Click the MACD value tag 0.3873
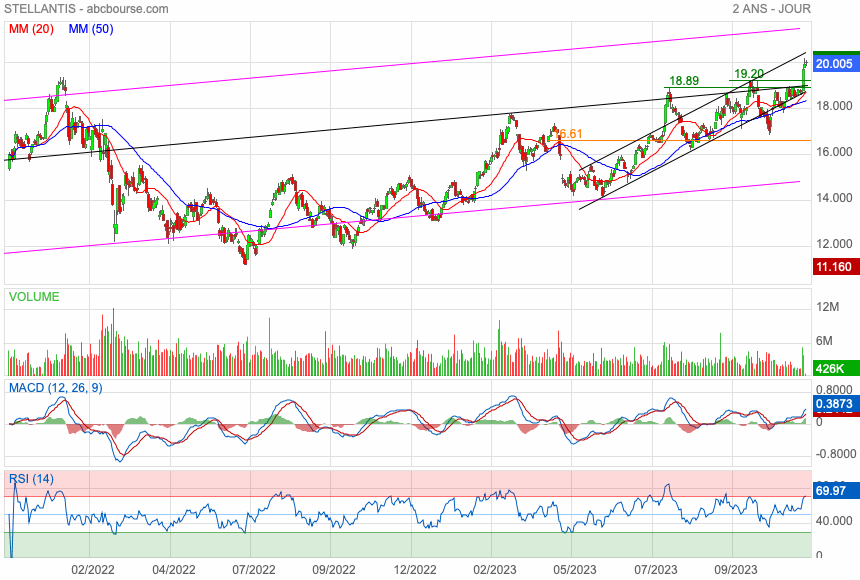 [836, 404]
